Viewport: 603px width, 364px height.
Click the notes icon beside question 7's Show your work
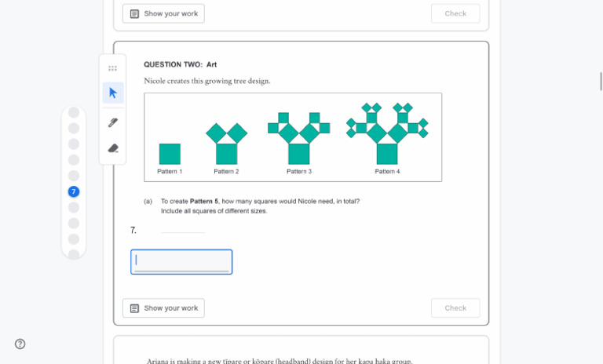134,308
